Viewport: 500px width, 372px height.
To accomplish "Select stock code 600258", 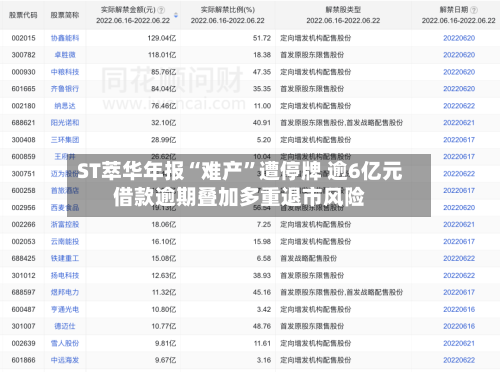I will [x=23, y=190].
